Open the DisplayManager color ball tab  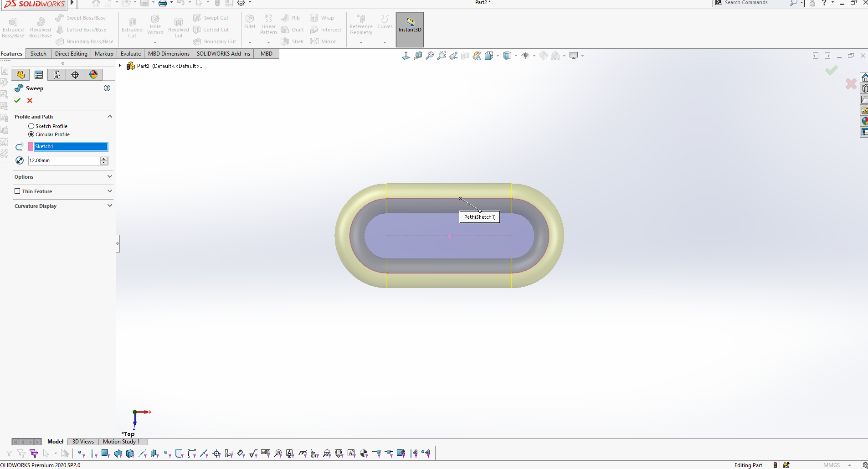tap(93, 75)
